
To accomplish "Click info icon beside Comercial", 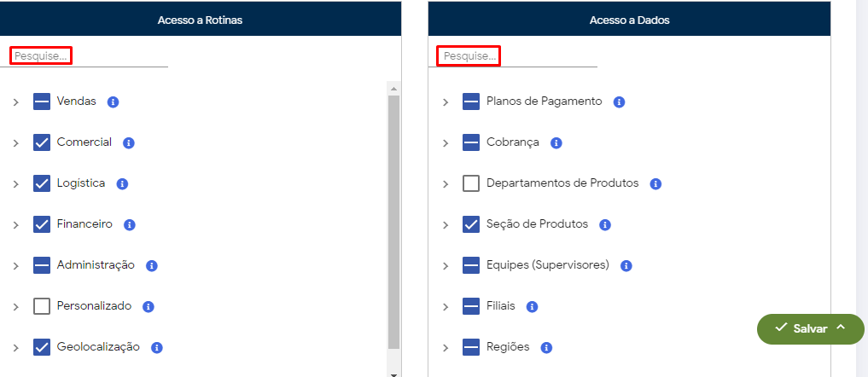I will point(129,142).
